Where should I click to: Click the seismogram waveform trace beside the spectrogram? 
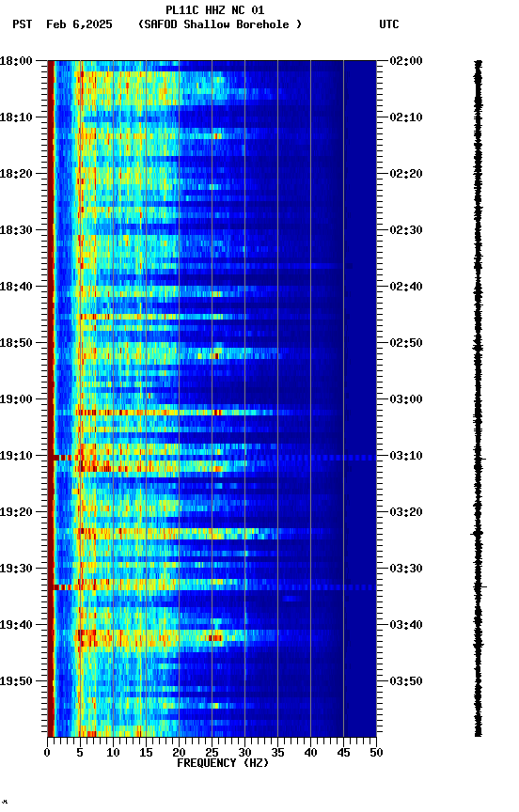click(478, 398)
